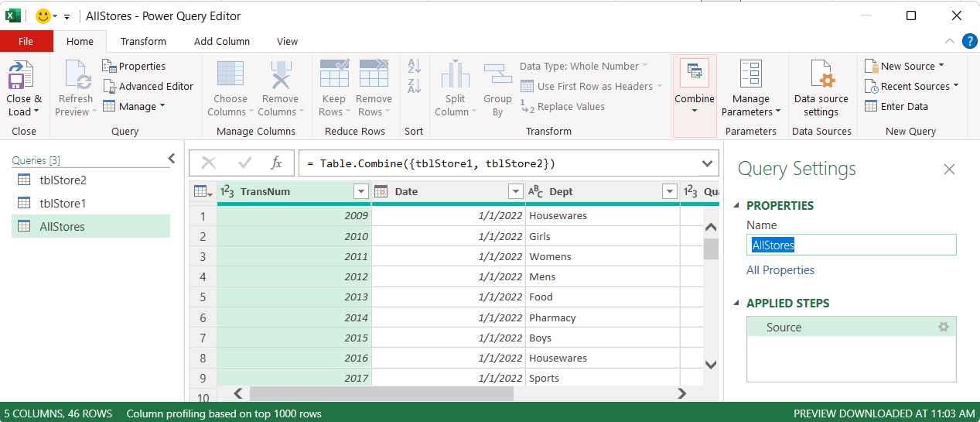980x422 pixels.
Task: Click the horizontal scrollbar left arrow
Action: [238, 393]
